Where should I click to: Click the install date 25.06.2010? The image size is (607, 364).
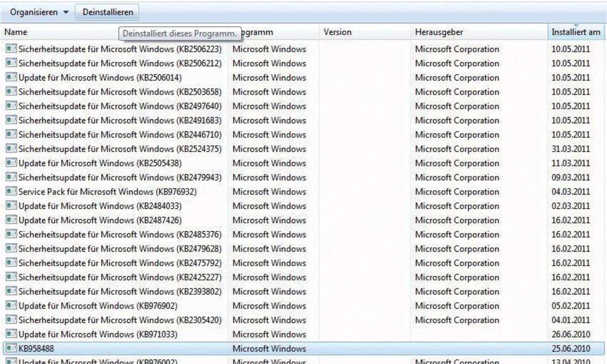pyautogui.click(x=571, y=348)
